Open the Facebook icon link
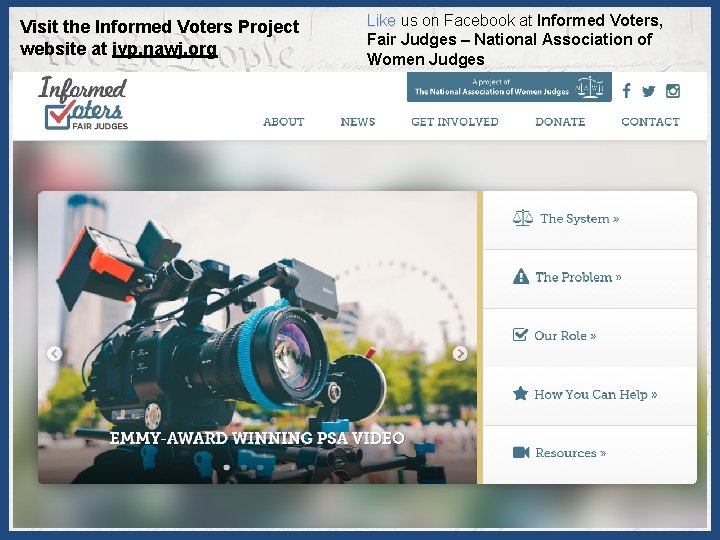Image resolution: width=720 pixels, height=540 pixels. click(626, 90)
